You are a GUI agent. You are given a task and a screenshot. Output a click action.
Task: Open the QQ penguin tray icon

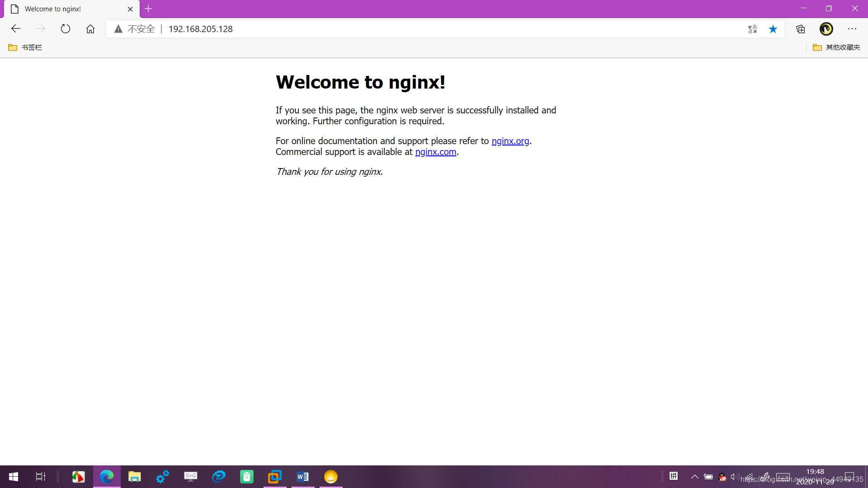tap(722, 477)
